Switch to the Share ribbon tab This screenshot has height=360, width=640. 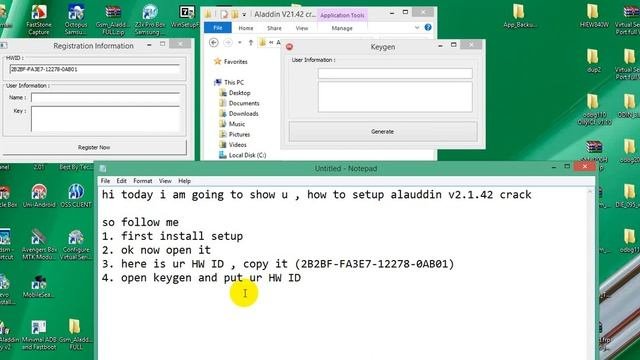tap(274, 28)
